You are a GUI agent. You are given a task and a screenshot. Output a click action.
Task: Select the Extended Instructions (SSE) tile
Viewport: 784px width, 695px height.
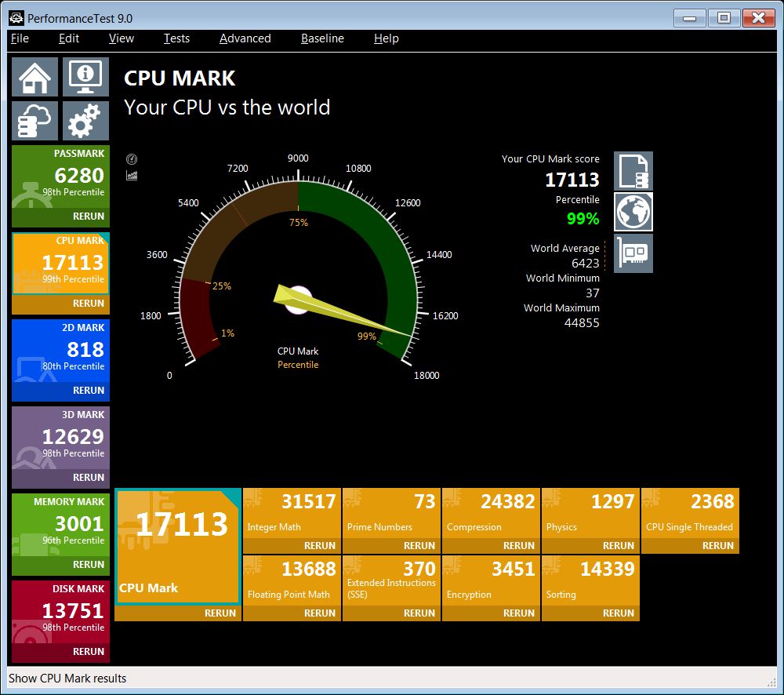click(391, 580)
